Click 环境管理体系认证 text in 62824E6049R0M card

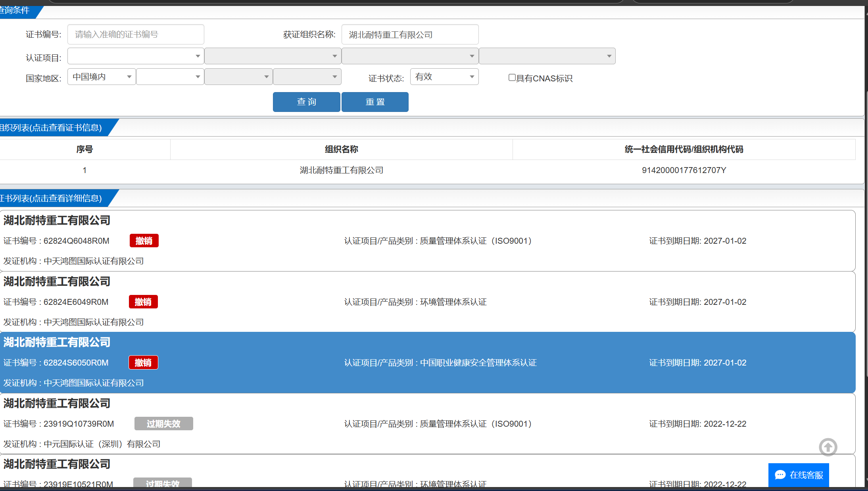(453, 302)
